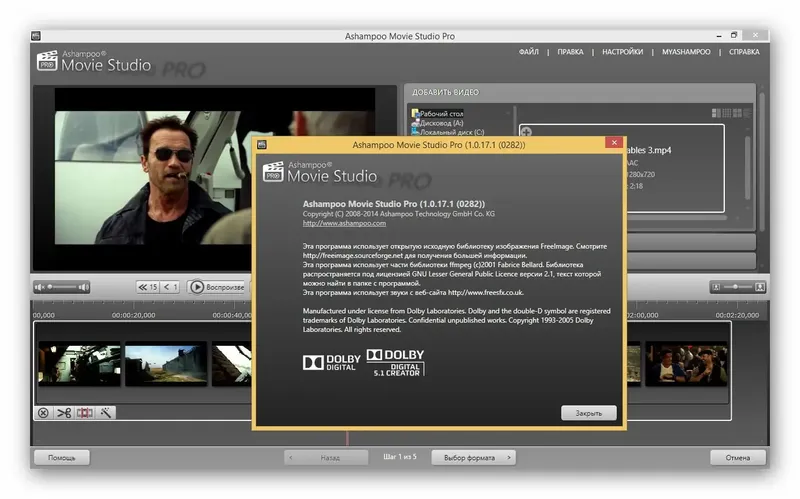Click the Выбор формата button
The height and width of the screenshot is (499, 800).
(x=473, y=458)
